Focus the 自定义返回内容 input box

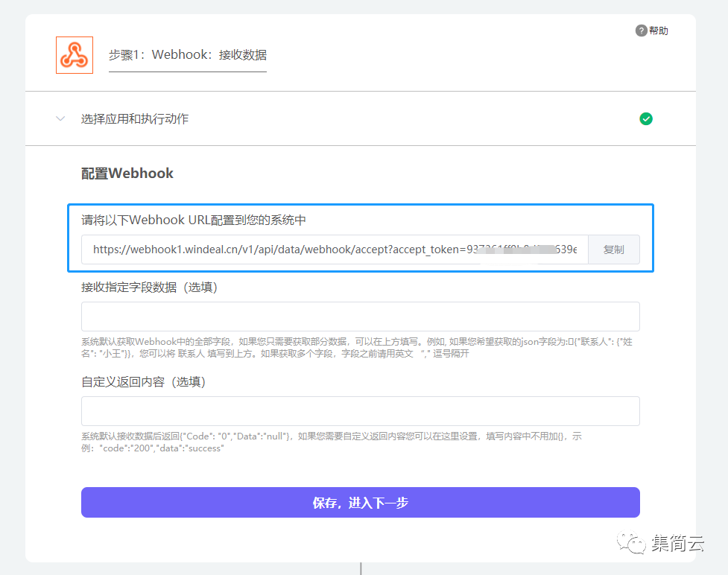pyautogui.click(x=360, y=411)
